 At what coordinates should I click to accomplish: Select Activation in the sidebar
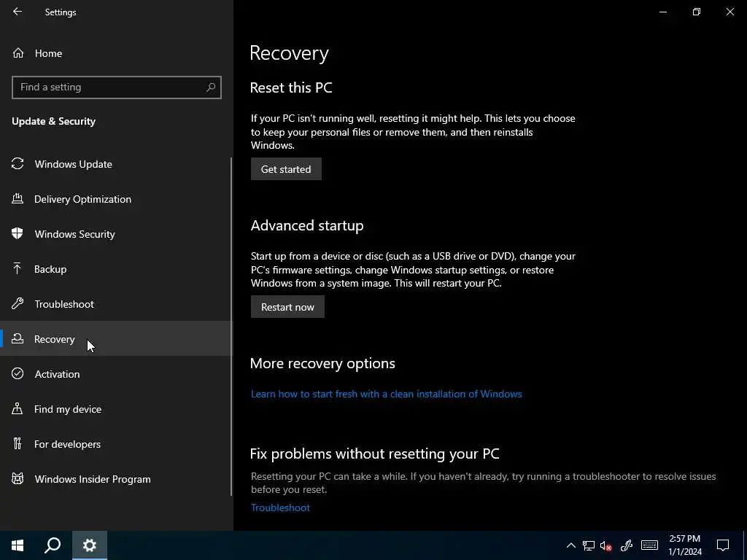click(115, 373)
